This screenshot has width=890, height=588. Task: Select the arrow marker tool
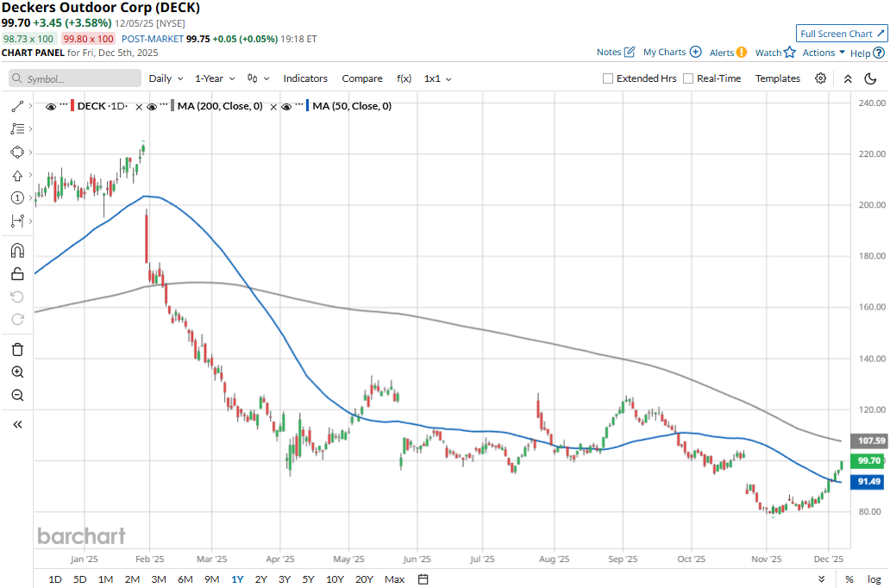pos(17,175)
